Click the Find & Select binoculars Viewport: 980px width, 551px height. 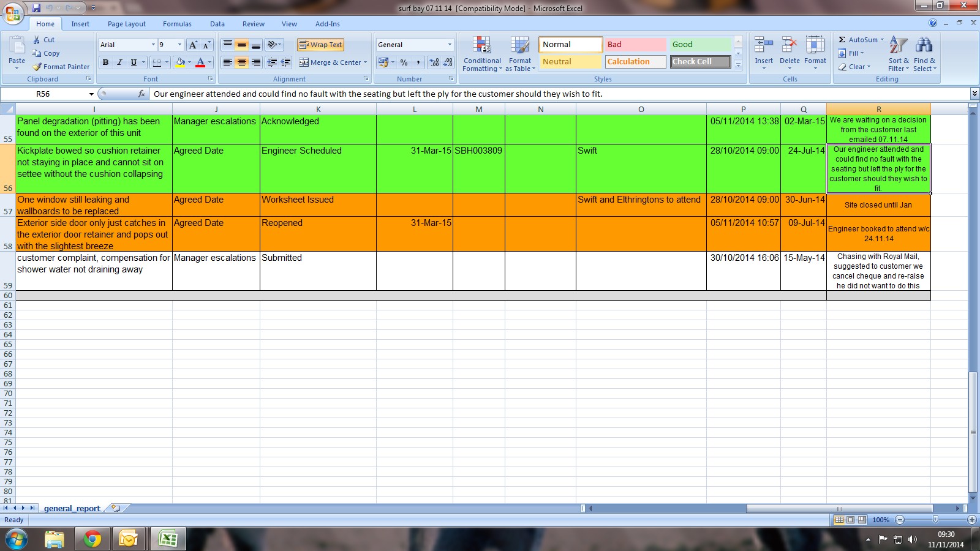924,46
